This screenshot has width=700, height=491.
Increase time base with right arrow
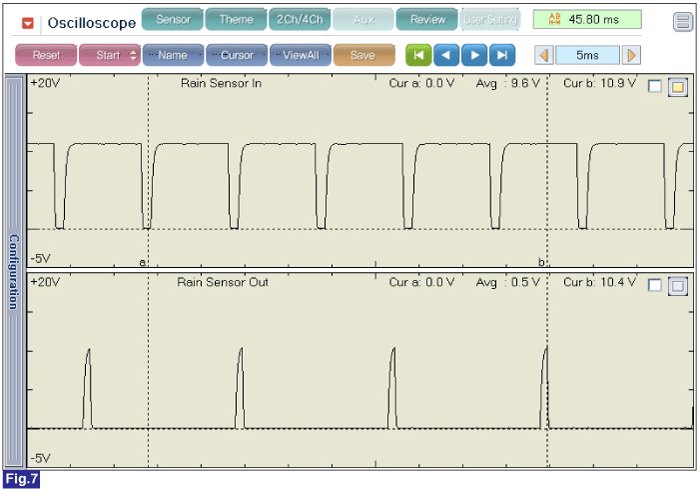[x=632, y=55]
